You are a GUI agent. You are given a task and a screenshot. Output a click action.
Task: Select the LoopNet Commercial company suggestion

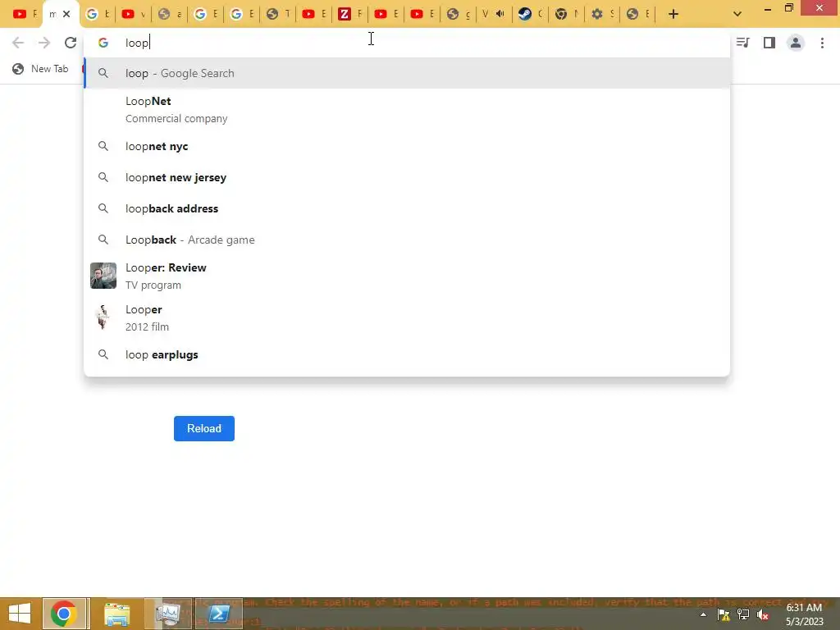[x=407, y=110]
